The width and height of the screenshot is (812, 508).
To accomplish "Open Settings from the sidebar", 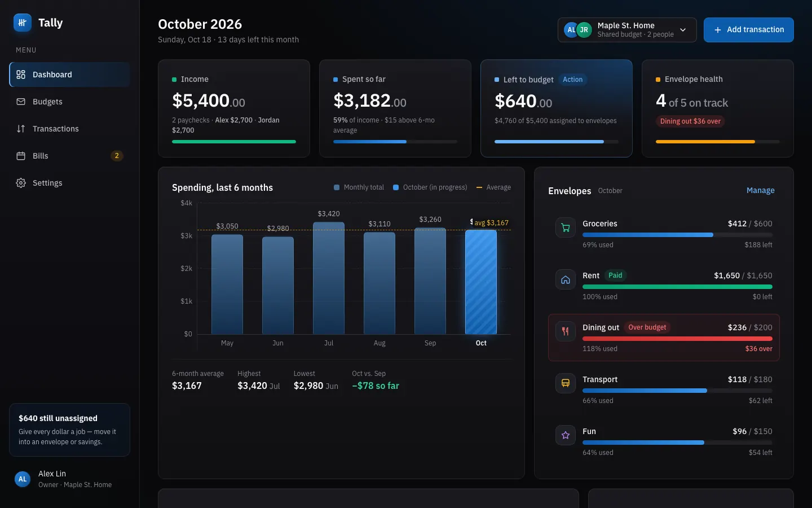I will click(70, 183).
